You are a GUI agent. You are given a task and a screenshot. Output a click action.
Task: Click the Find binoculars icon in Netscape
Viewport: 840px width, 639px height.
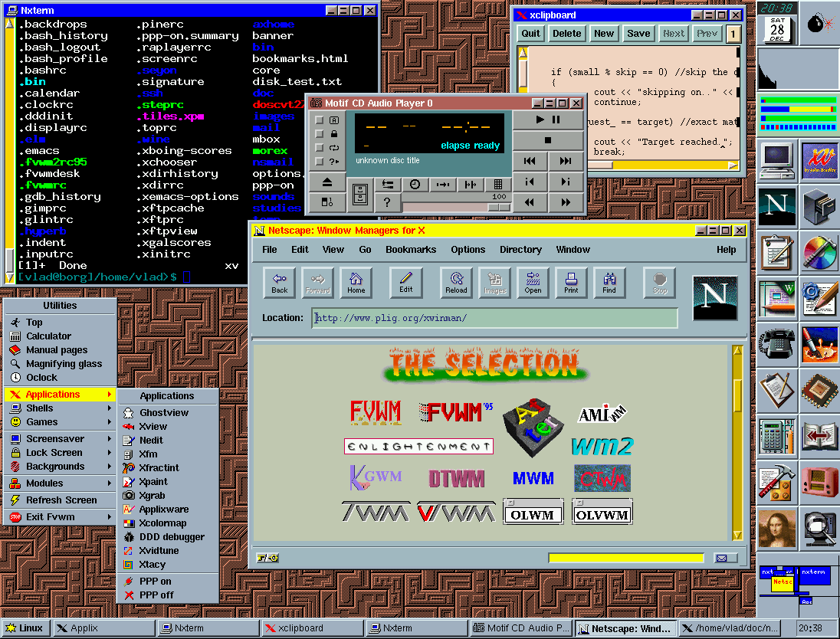point(609,282)
